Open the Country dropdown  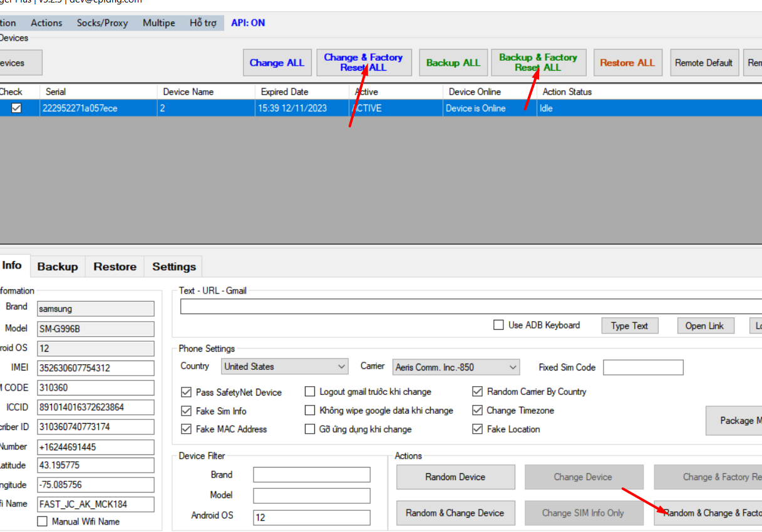285,367
